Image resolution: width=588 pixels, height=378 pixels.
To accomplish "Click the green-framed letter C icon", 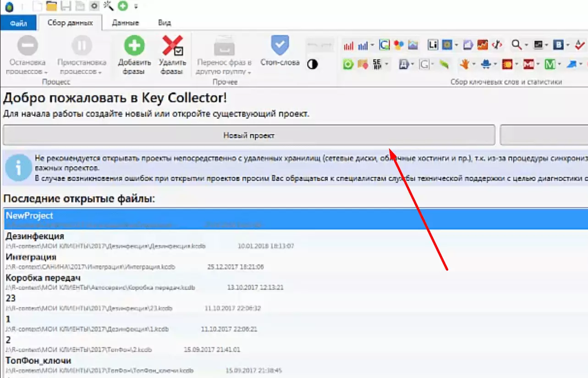I will (x=385, y=45).
